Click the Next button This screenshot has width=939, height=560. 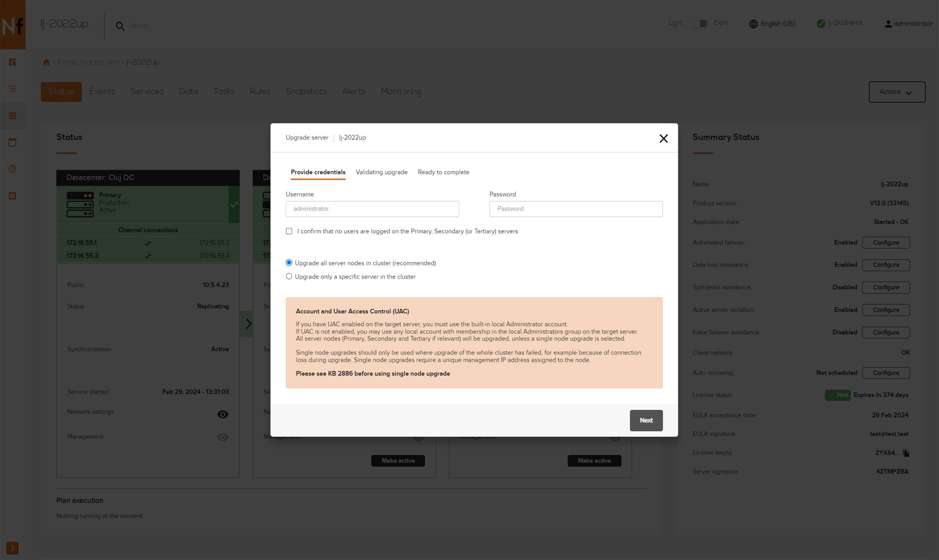646,420
